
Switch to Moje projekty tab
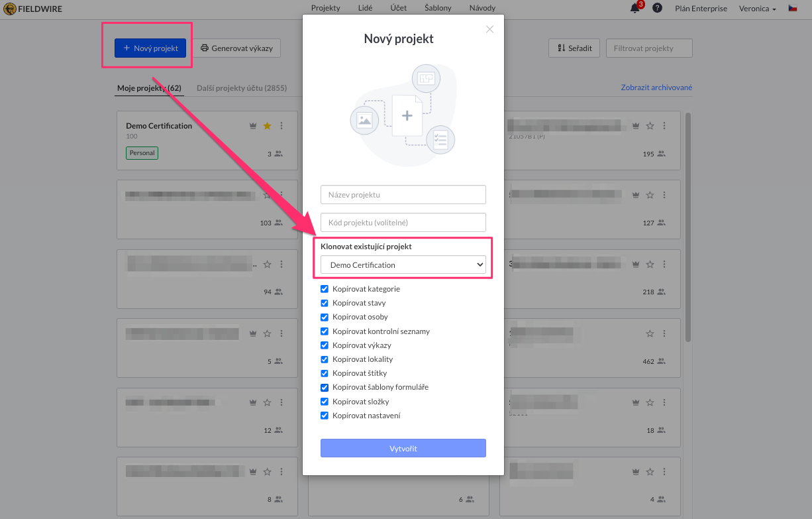click(149, 88)
